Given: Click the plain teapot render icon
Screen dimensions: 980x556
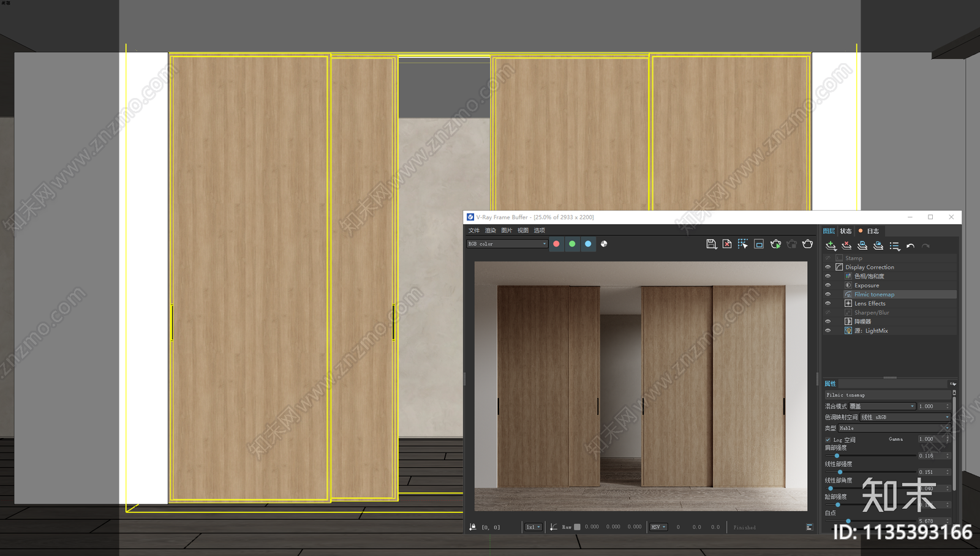Looking at the screenshot, I should [808, 244].
